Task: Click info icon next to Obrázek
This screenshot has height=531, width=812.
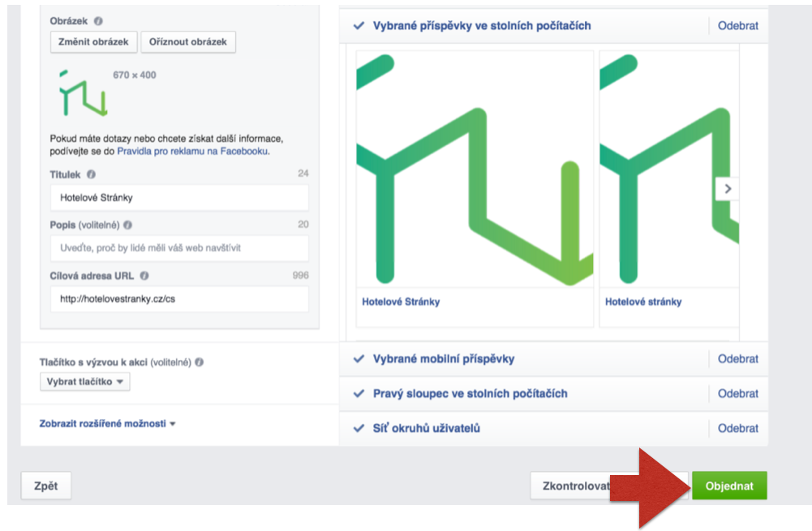Action: 98,21
